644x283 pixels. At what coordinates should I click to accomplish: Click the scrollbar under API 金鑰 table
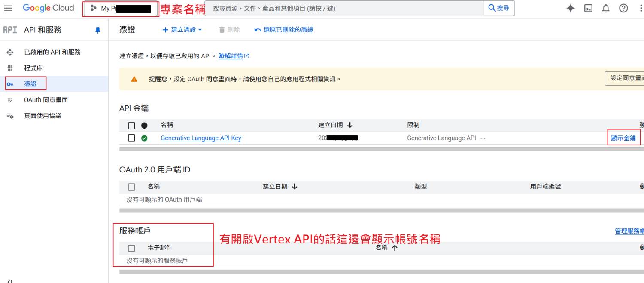[x=382, y=149]
